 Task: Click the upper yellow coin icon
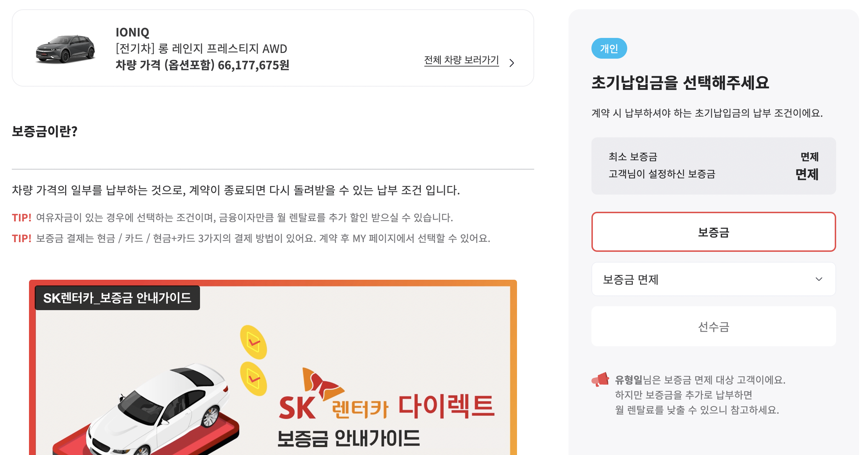[x=254, y=342]
